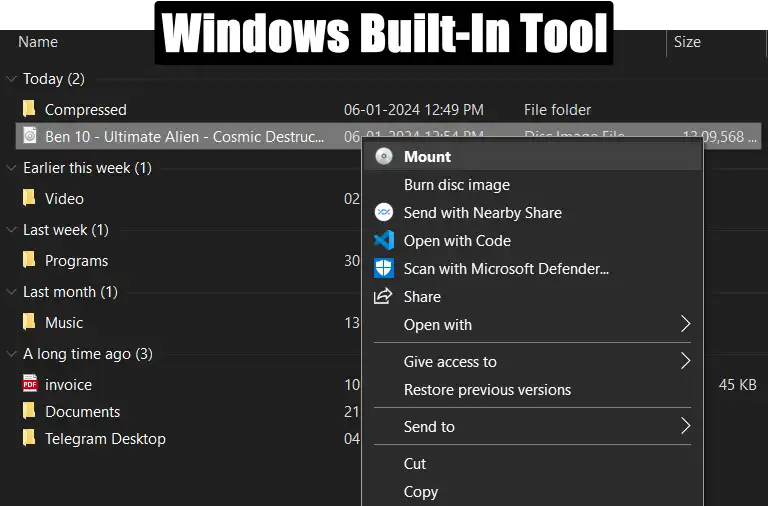The height and width of the screenshot is (506, 768).
Task: Collapse the Last week group
Action: click(x=11, y=230)
